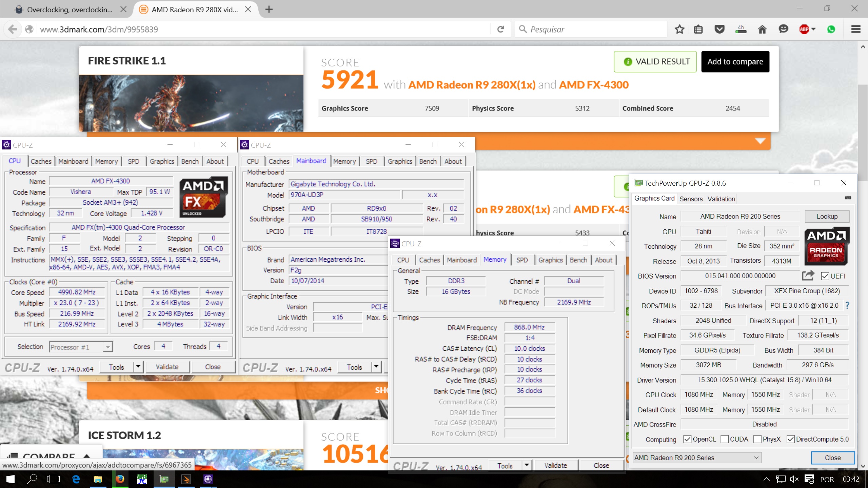The height and width of the screenshot is (488, 868).
Task: Click the green WhatsApp toolbar icon
Action: click(x=831, y=29)
